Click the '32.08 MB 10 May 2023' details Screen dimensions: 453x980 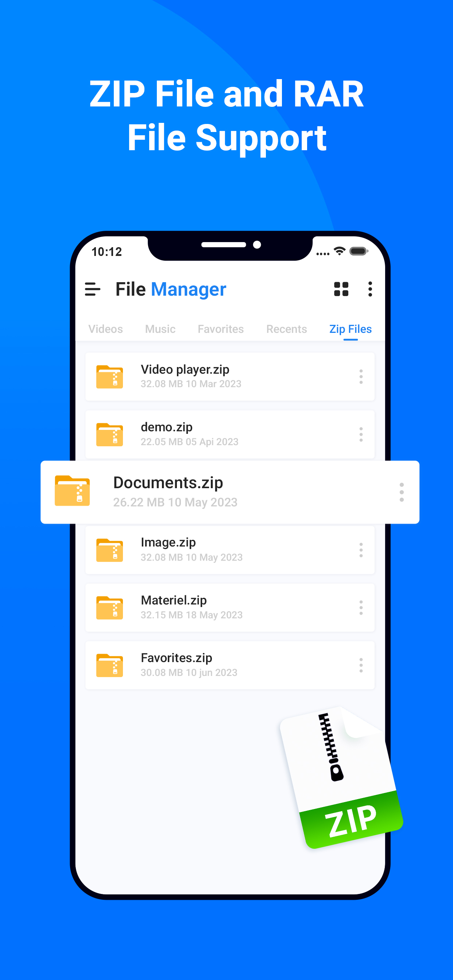[x=192, y=557]
